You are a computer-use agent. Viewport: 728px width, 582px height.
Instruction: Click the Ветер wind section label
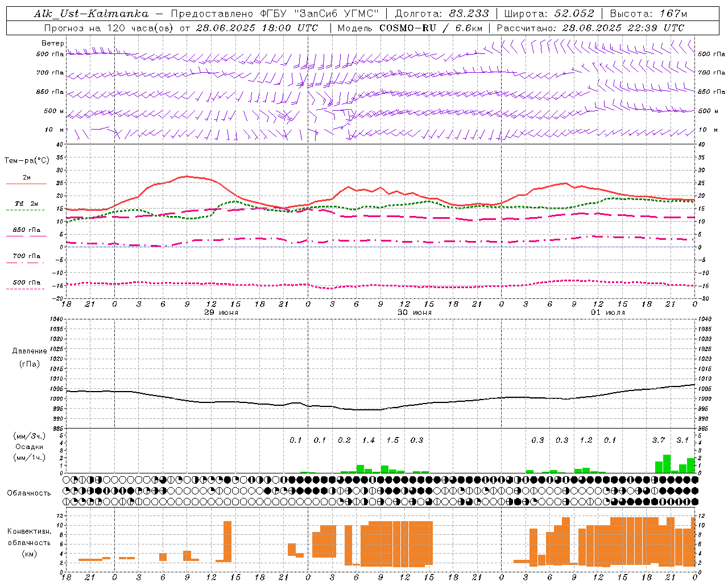pyautogui.click(x=53, y=43)
